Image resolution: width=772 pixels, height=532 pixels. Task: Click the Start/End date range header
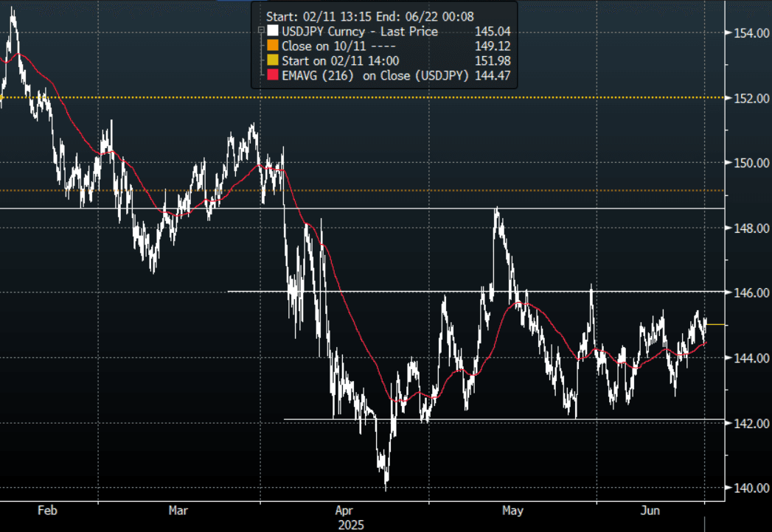360,16
